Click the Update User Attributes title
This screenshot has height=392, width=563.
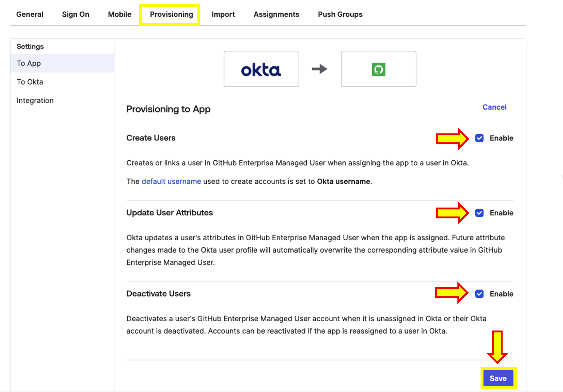169,213
